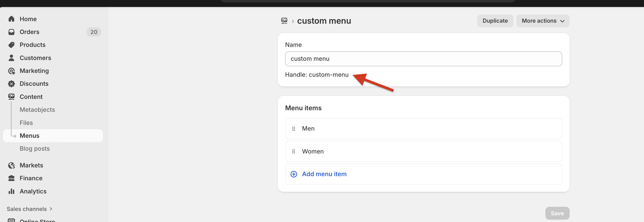Click the drag handle for Women
Image resolution: width=644 pixels, height=222 pixels.
tap(294, 151)
